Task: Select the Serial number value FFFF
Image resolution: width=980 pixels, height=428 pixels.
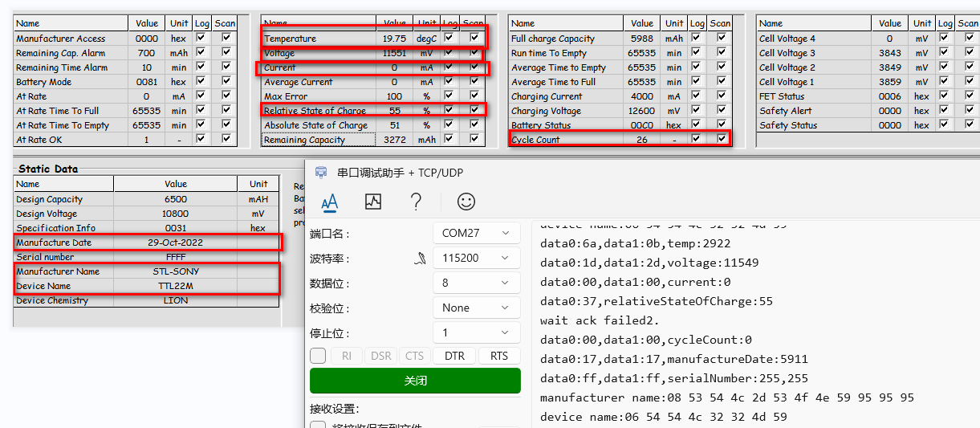Action: pyautogui.click(x=176, y=257)
